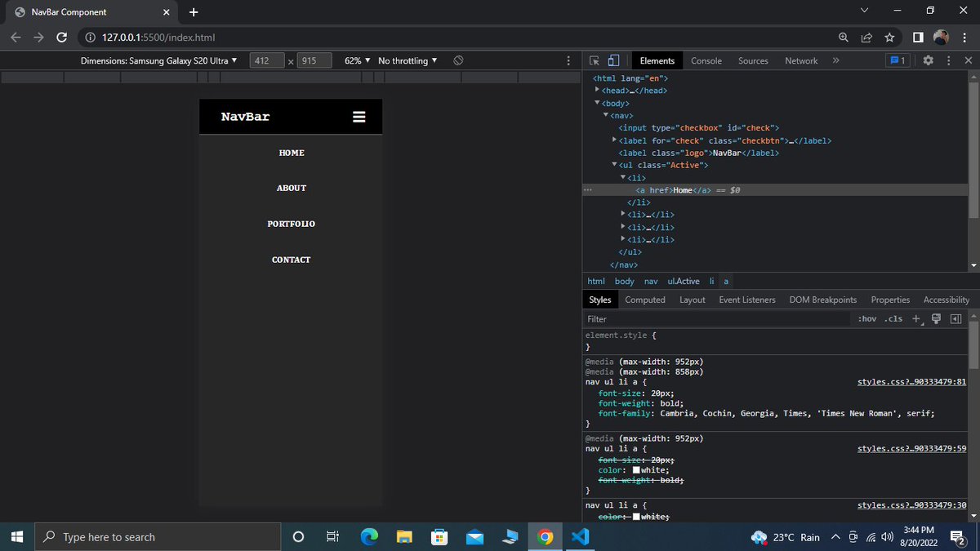Open the browser side panel icon
The width and height of the screenshot is (980, 551).
coord(918,37)
